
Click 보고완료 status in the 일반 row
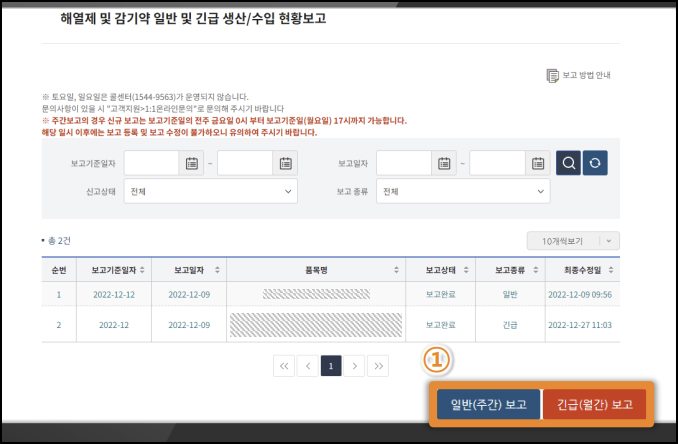pos(441,295)
